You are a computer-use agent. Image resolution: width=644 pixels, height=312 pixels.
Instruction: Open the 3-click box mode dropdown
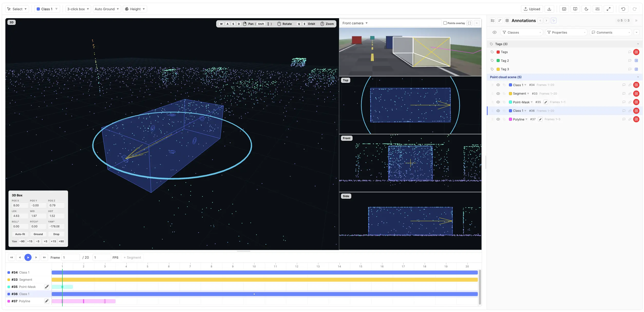[78, 9]
